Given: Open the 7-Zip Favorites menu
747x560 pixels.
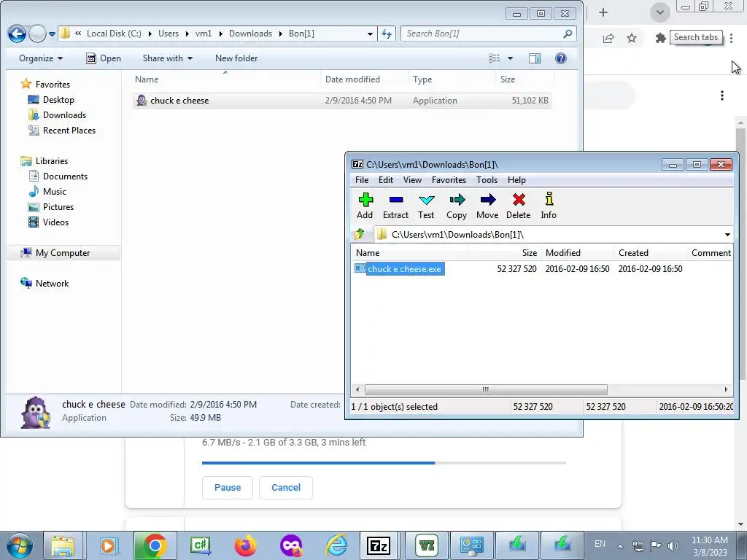Looking at the screenshot, I should click(449, 180).
